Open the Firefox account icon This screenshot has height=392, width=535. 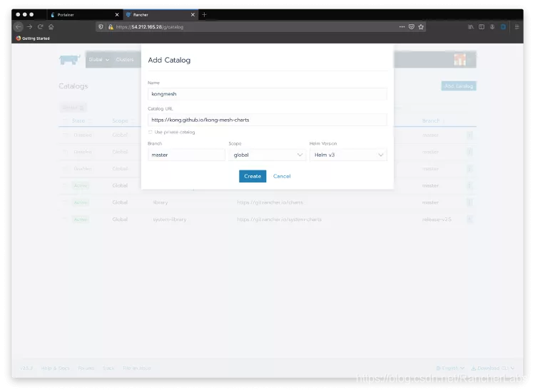pyautogui.click(x=492, y=26)
